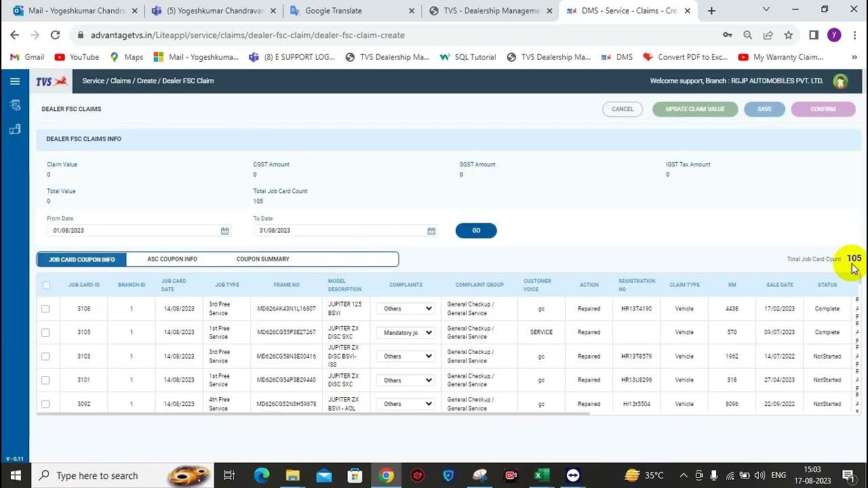
Task: Open Maps bookmark
Action: click(127, 57)
